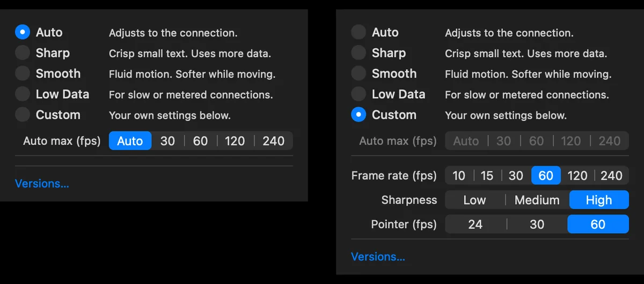The image size is (644, 284).
Task: Set Auto max to 30 in left panel
Action: click(x=168, y=141)
